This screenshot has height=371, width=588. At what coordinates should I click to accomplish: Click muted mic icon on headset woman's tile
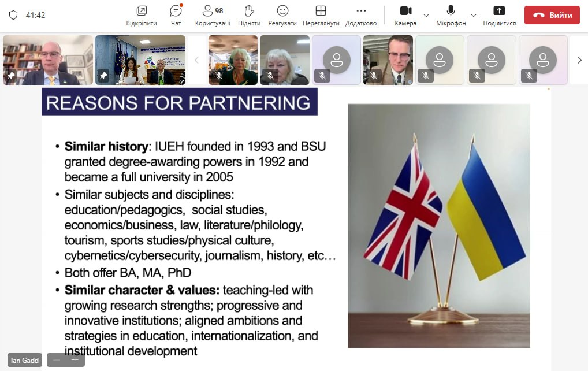click(219, 76)
